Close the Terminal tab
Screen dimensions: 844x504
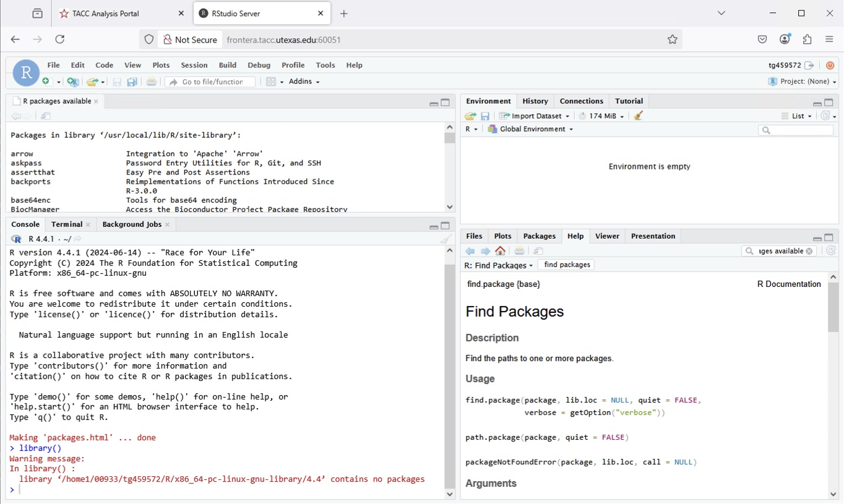click(88, 224)
